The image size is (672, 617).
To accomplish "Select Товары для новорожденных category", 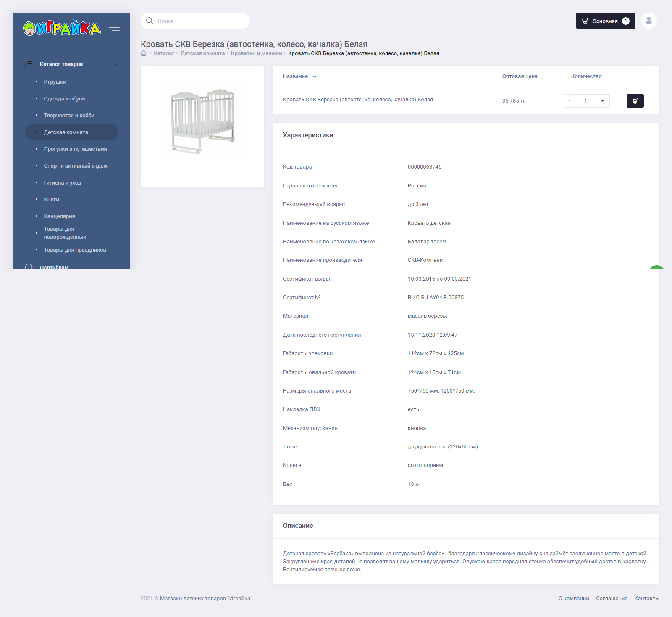I will 65,233.
